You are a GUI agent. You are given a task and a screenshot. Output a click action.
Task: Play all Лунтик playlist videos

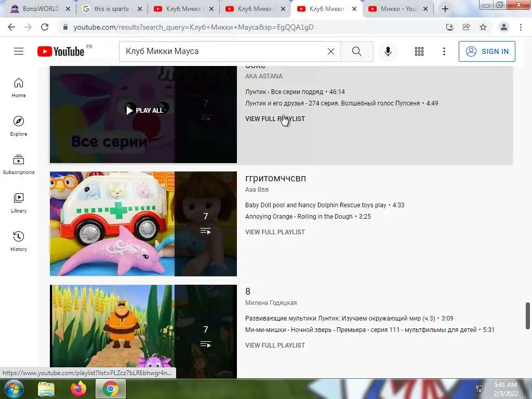(145, 110)
